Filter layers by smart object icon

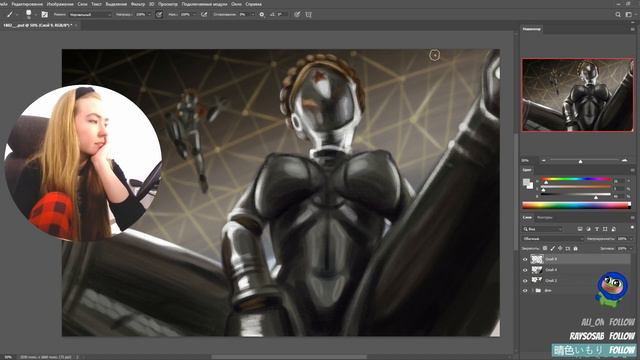click(613, 229)
